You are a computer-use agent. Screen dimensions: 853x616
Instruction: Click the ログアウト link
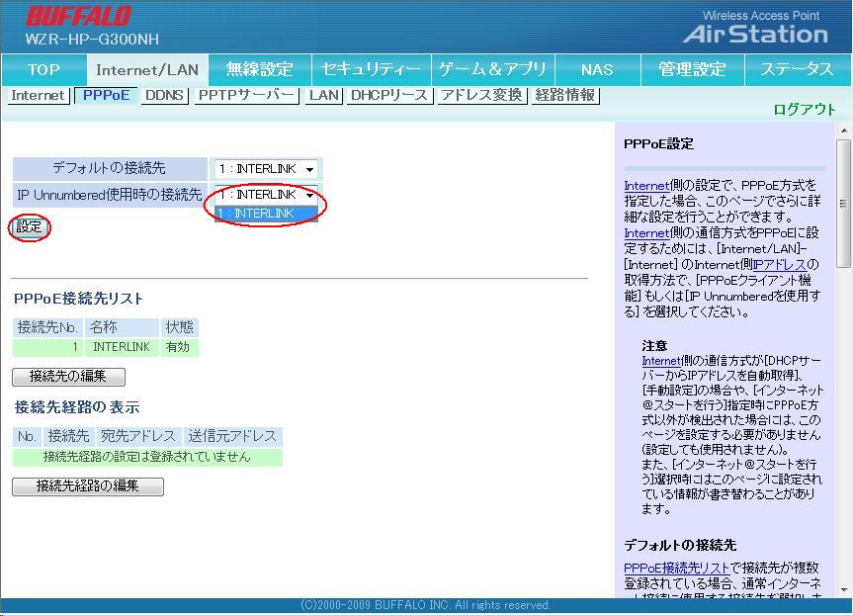tap(804, 110)
